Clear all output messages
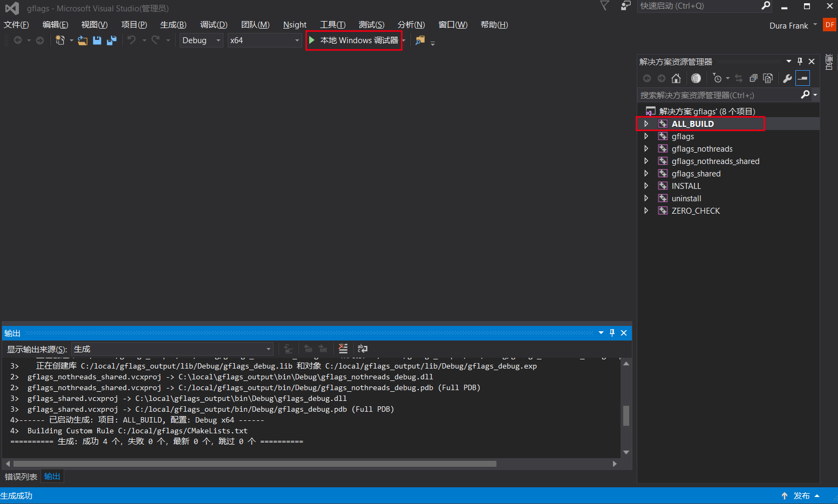This screenshot has width=838, height=504. click(x=343, y=349)
